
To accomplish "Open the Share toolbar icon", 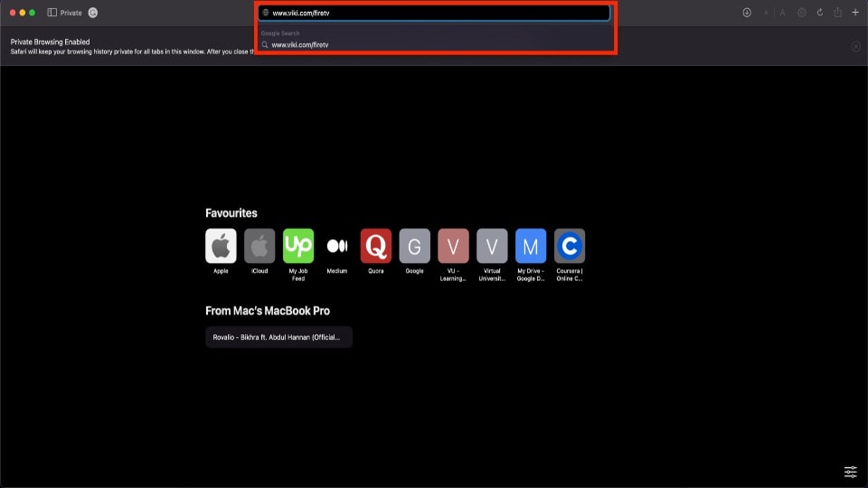I will pyautogui.click(x=837, y=12).
